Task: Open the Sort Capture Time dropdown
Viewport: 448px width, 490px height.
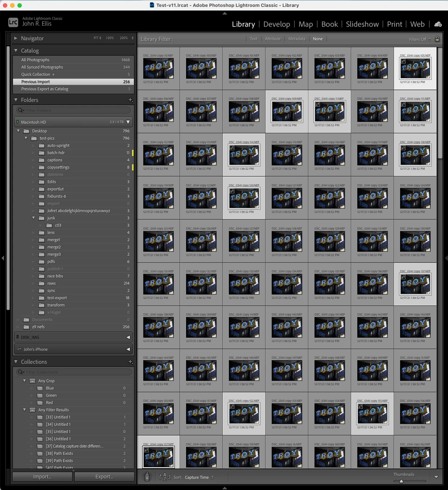Action: click(199, 477)
